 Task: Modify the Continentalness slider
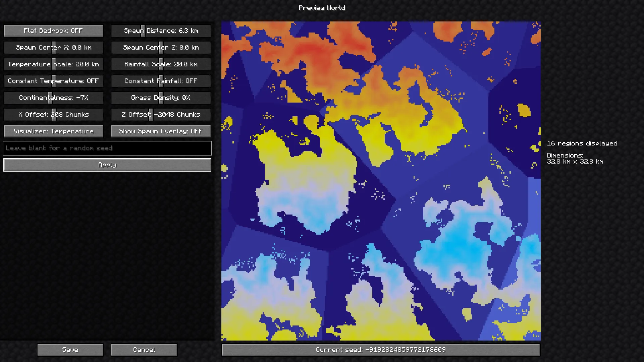point(53,98)
